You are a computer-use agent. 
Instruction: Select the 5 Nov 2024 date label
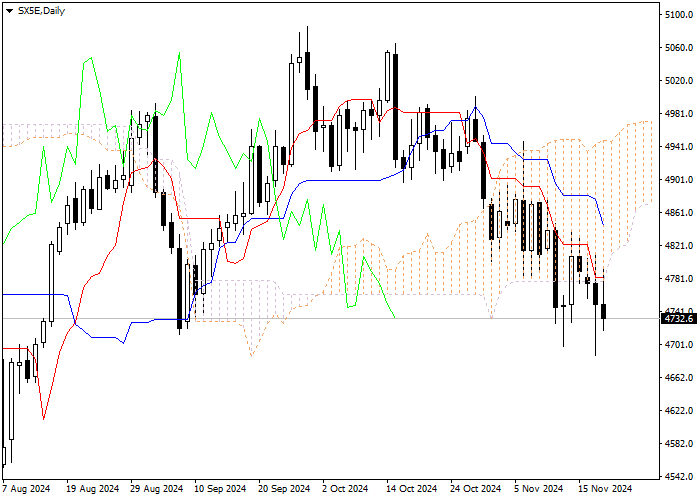538,489
